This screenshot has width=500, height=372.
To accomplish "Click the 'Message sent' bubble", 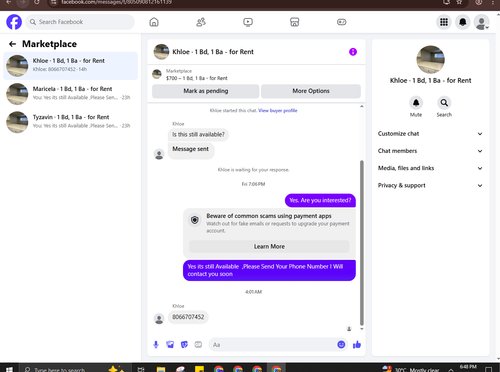I will point(191,150).
